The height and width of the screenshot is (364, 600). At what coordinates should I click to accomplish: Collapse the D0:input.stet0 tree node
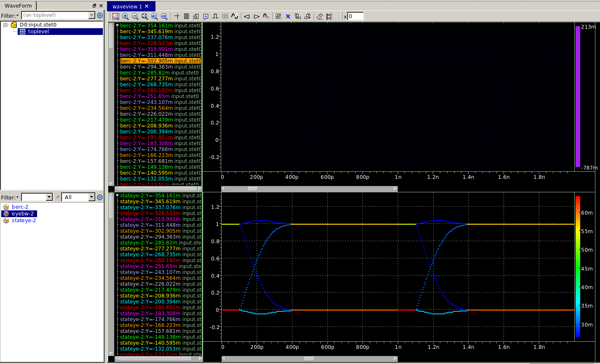pyautogui.click(x=5, y=25)
